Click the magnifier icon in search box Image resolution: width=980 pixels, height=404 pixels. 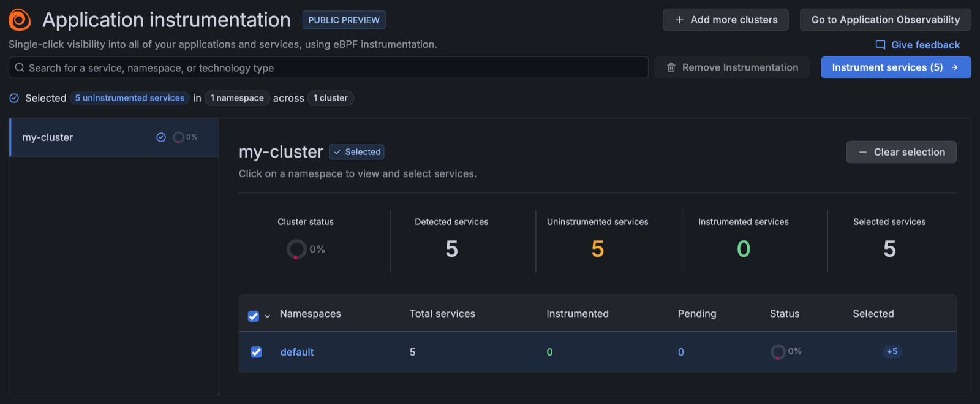(20, 67)
